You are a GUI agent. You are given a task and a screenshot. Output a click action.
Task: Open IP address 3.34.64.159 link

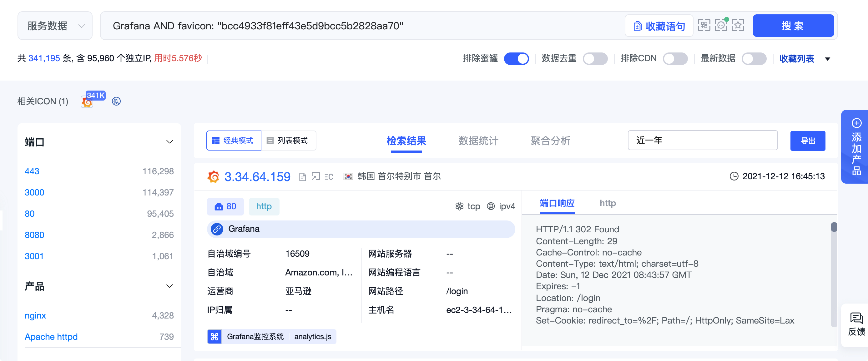(x=257, y=177)
